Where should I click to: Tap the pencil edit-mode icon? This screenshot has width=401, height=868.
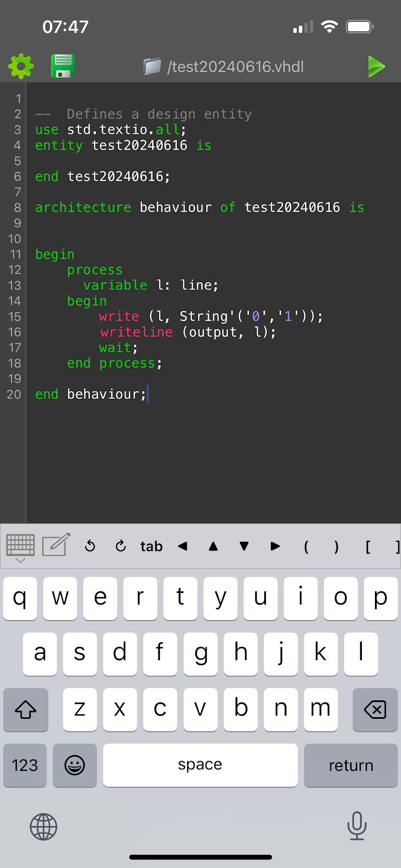(56, 545)
